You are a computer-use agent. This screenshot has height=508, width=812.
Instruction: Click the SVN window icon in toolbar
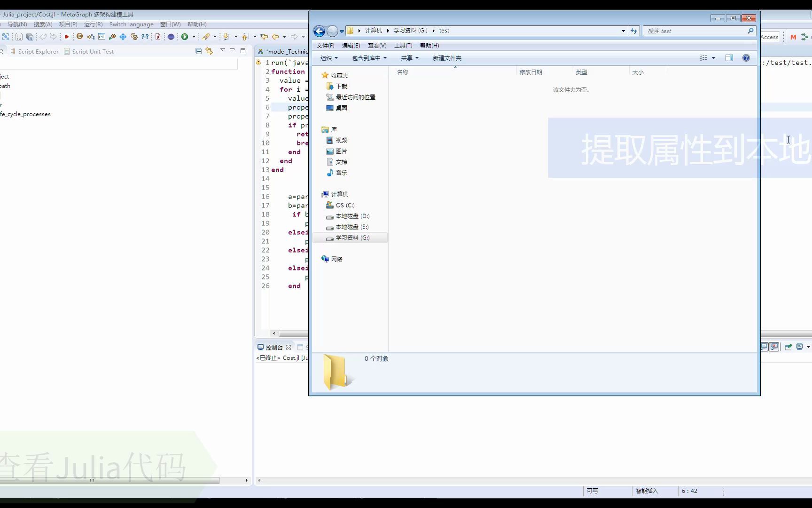click(101, 37)
